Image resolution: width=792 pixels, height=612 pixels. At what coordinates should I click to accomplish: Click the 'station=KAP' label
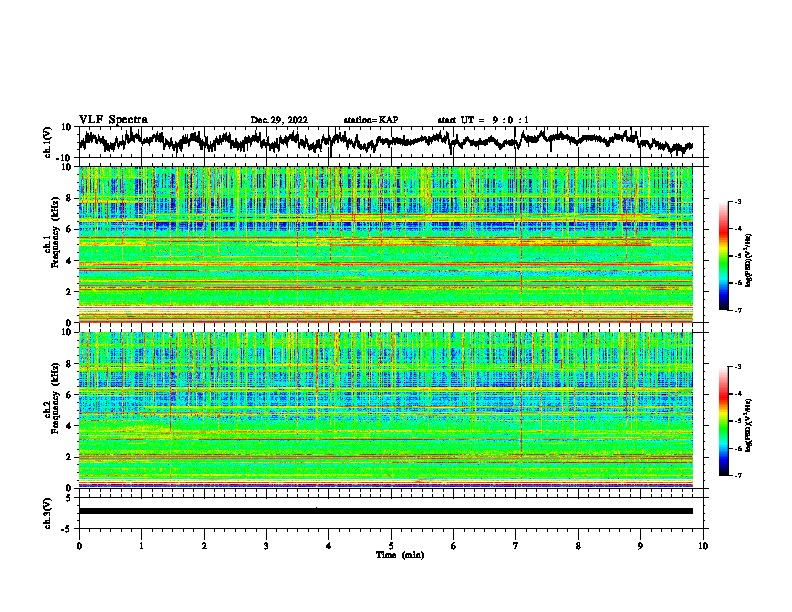point(371,120)
